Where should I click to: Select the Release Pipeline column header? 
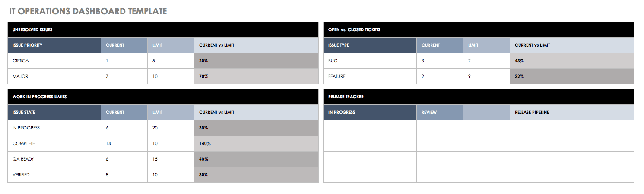532,113
